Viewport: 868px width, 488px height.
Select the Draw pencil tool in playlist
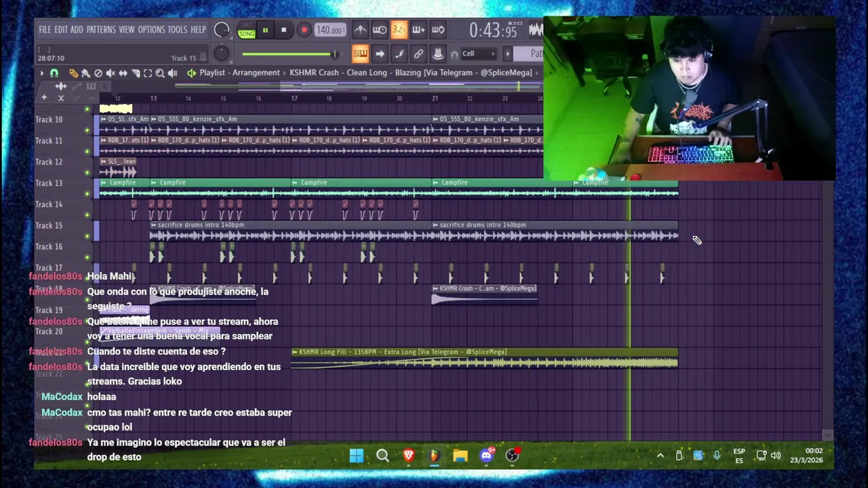tap(73, 73)
